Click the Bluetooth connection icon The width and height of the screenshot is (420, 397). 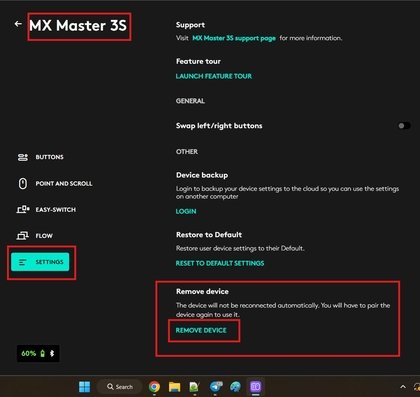tap(52, 354)
